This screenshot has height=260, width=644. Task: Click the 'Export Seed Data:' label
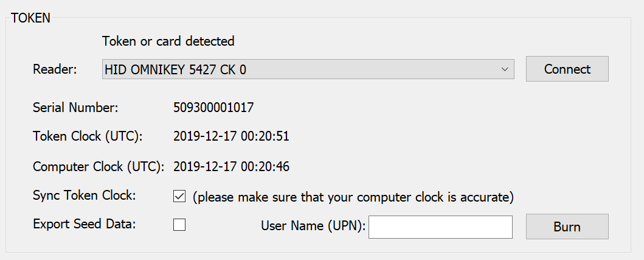(x=85, y=223)
